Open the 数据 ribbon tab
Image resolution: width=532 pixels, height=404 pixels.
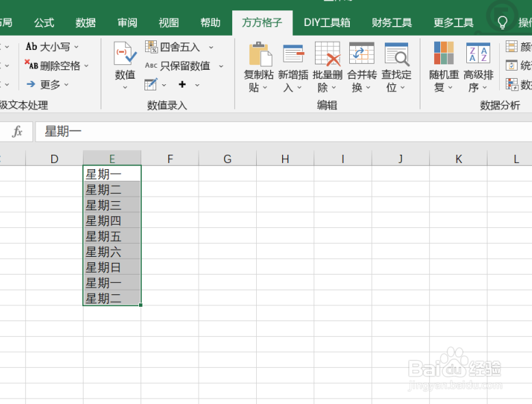tap(86, 23)
